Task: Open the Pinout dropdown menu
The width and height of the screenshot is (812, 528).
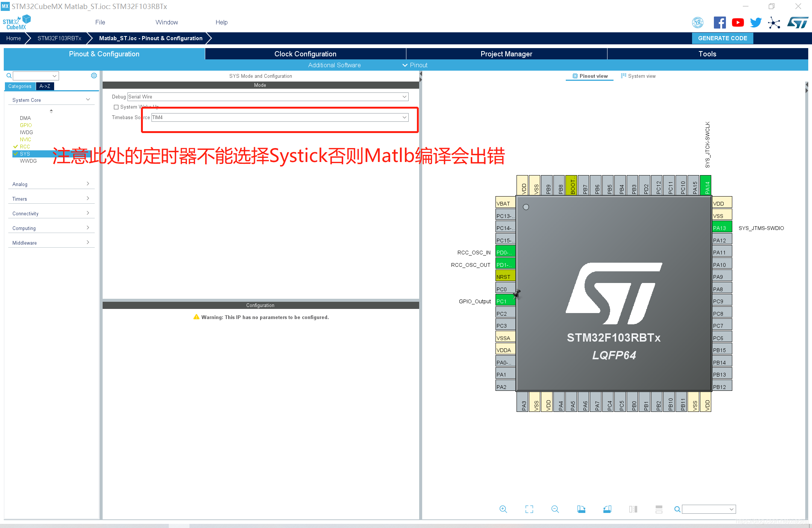Action: pyautogui.click(x=415, y=65)
